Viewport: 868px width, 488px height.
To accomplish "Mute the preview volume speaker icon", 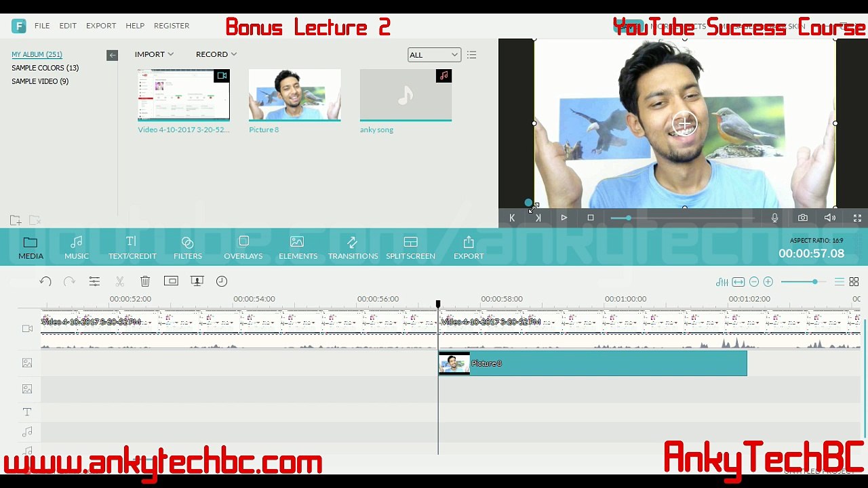I will [x=830, y=218].
